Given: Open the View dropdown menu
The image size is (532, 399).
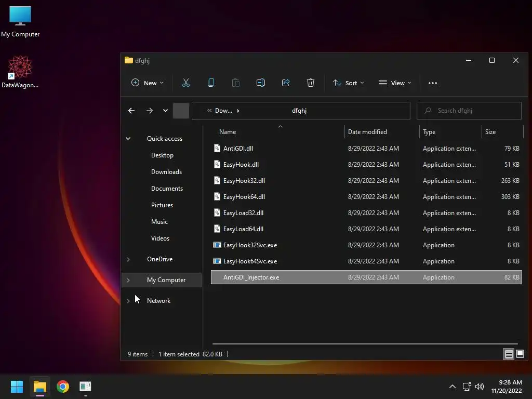Looking at the screenshot, I should (395, 83).
